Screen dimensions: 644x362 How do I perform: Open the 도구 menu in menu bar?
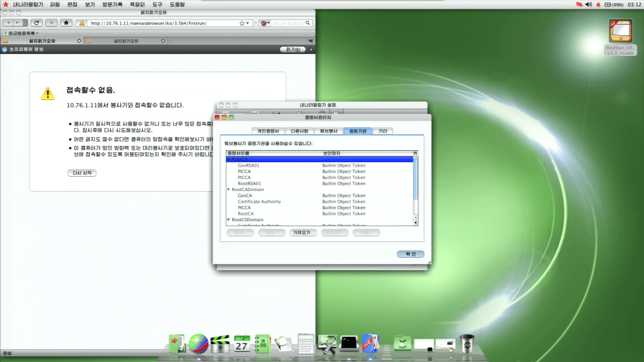coord(157,4)
